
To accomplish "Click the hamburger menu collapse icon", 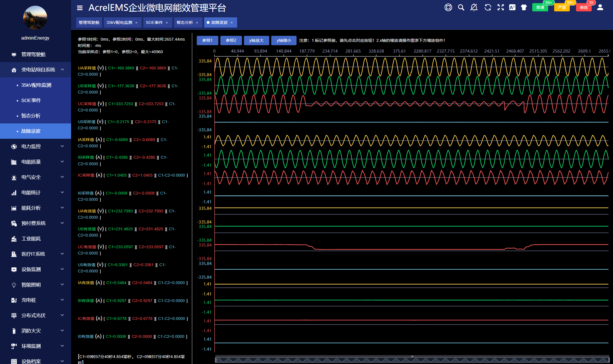I will pyautogui.click(x=80, y=8).
